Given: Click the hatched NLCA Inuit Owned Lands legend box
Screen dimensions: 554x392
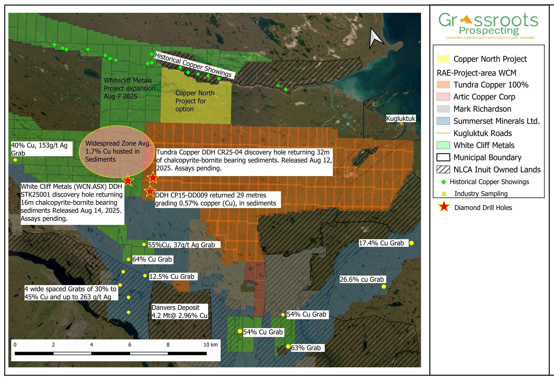Looking at the screenshot, I should tap(443, 169).
